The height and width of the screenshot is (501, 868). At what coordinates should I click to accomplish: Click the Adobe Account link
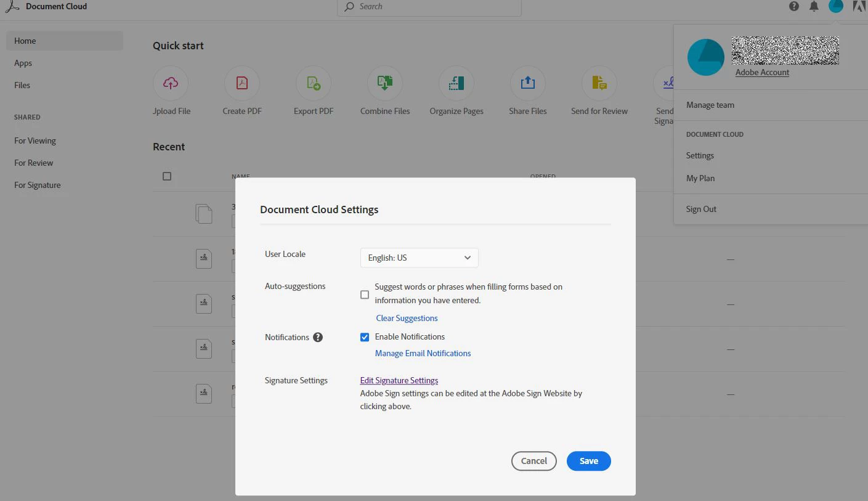click(x=762, y=72)
